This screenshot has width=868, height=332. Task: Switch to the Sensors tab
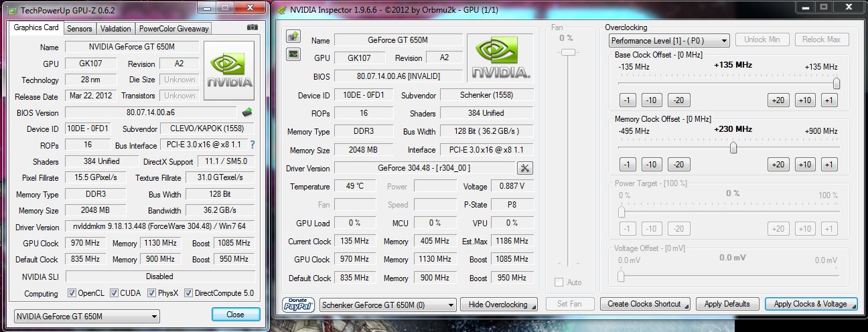(x=80, y=29)
